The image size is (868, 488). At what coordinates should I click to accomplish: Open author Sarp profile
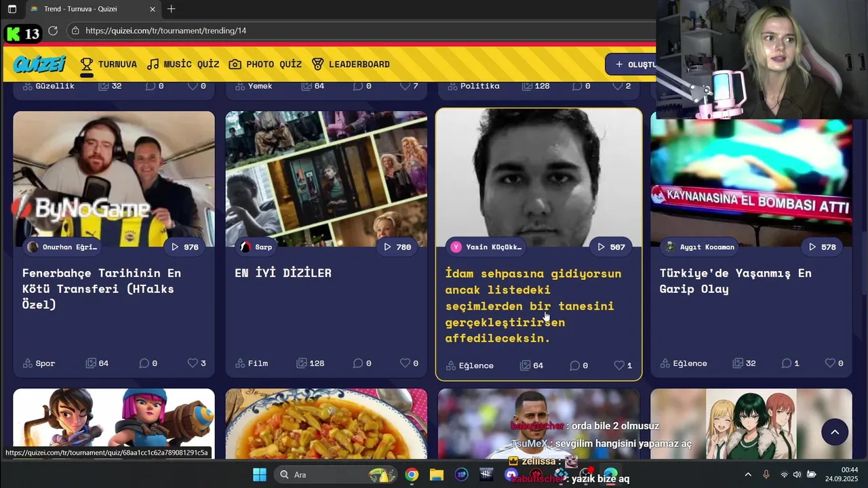click(x=256, y=247)
